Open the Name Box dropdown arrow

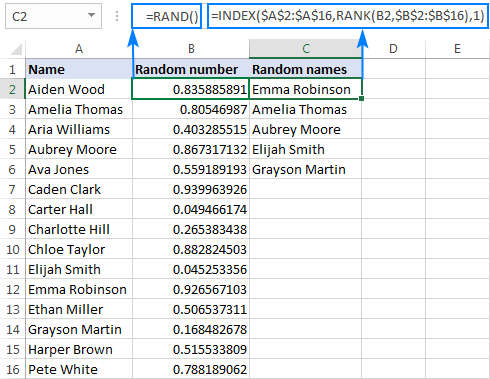click(x=91, y=15)
